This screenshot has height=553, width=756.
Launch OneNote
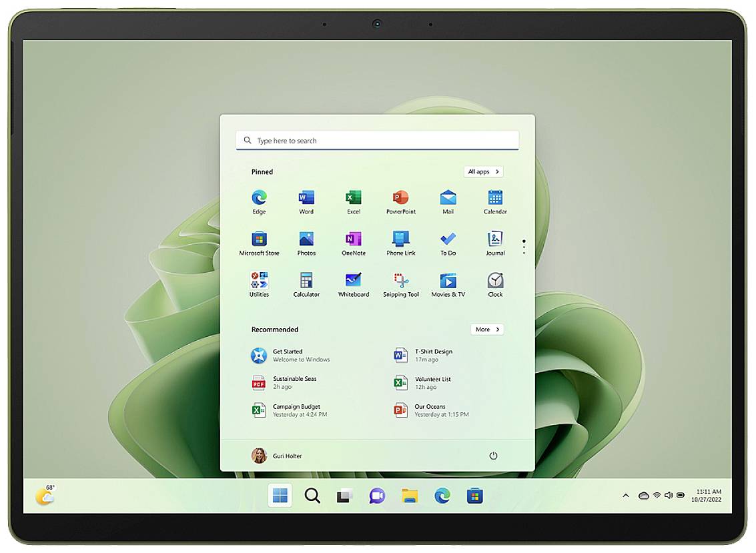pos(353,239)
